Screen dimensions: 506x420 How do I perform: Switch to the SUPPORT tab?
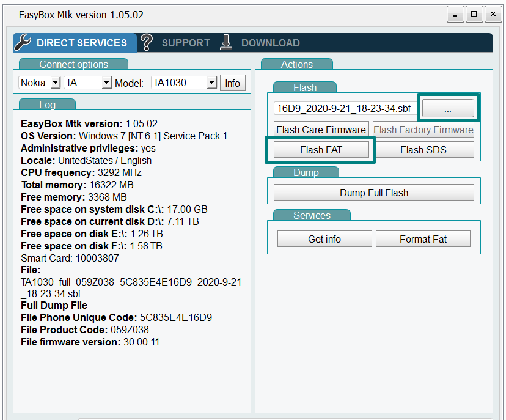pyautogui.click(x=186, y=43)
